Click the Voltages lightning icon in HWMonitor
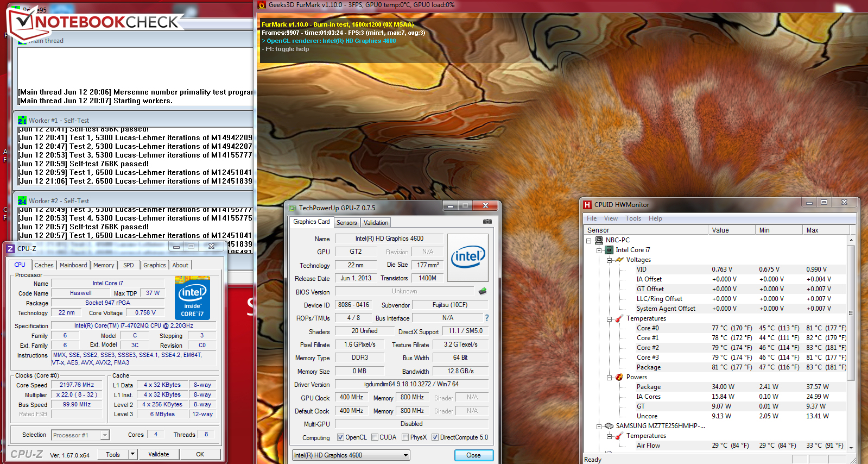 pos(619,260)
